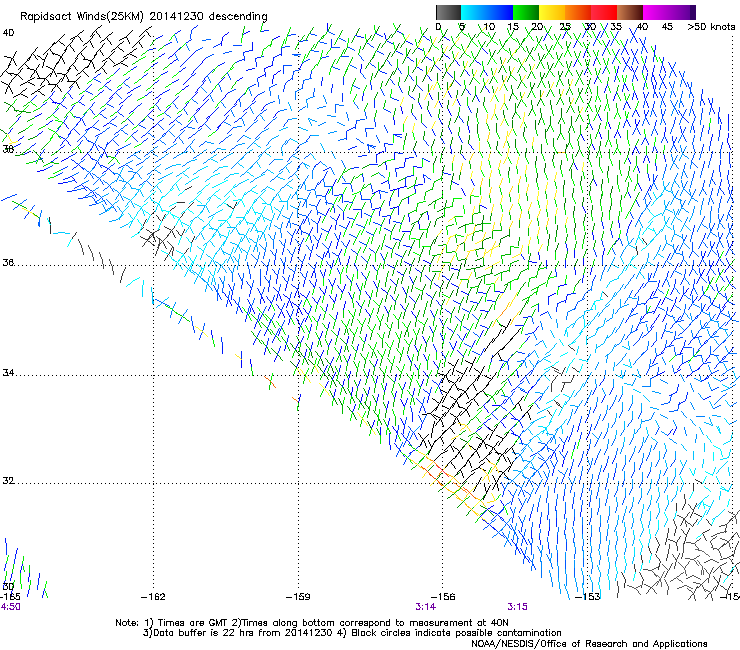Click the '-165' longitude axis label
Image resolution: width=740 pixels, height=650 pixels.
[x=10, y=597]
